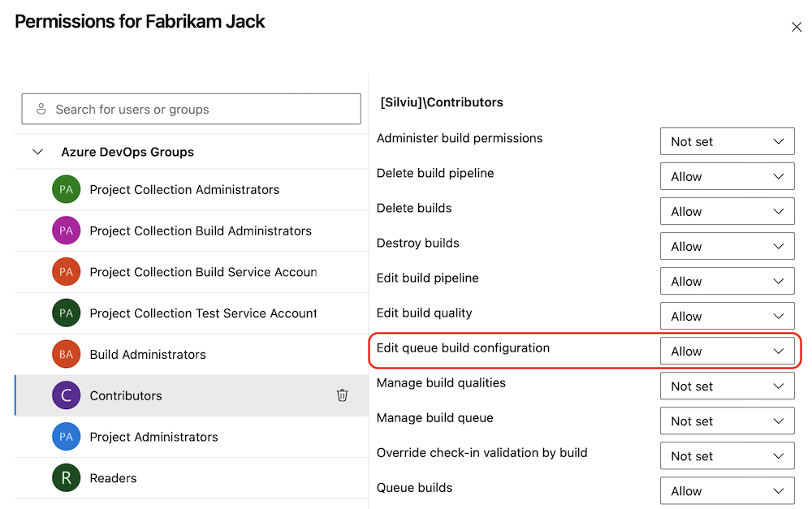
Task: Click the Build Administrators BA avatar icon
Action: tap(66, 354)
